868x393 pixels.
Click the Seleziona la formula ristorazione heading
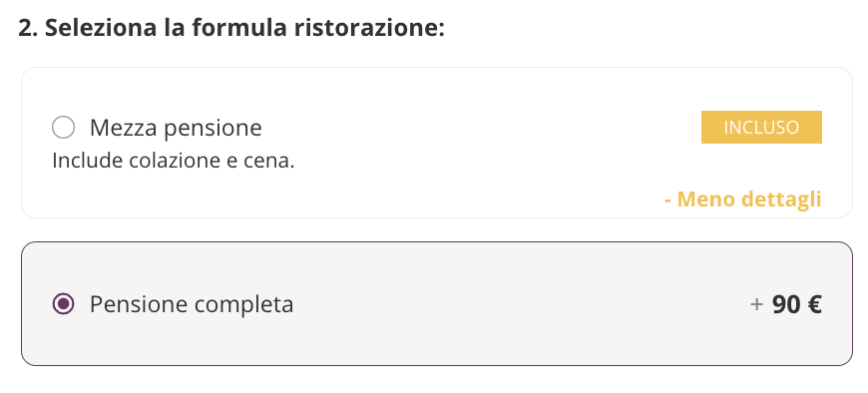(x=231, y=28)
